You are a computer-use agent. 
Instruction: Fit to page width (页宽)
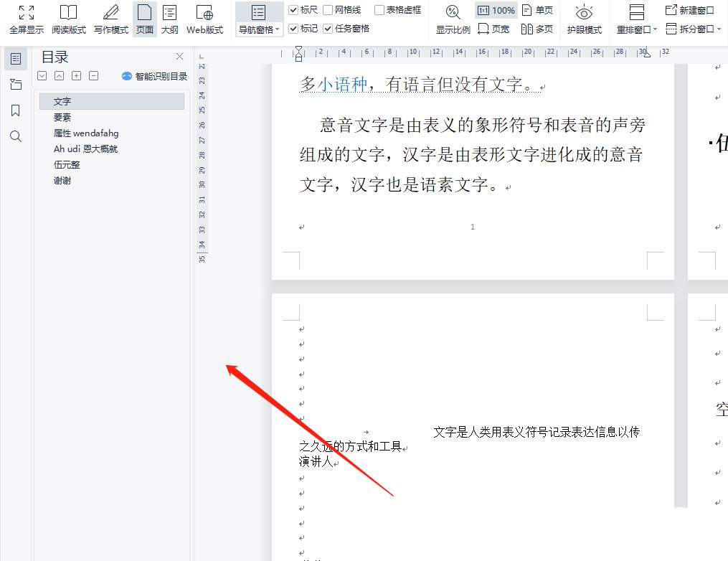[494, 29]
